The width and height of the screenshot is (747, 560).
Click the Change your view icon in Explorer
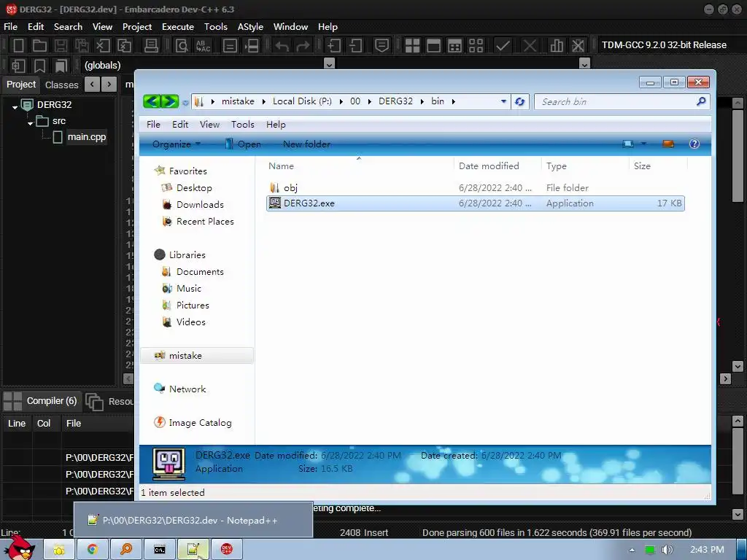click(628, 144)
